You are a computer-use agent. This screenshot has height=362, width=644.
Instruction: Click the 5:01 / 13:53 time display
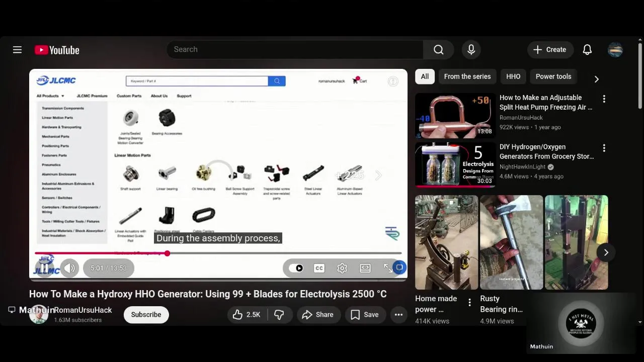coord(109,268)
